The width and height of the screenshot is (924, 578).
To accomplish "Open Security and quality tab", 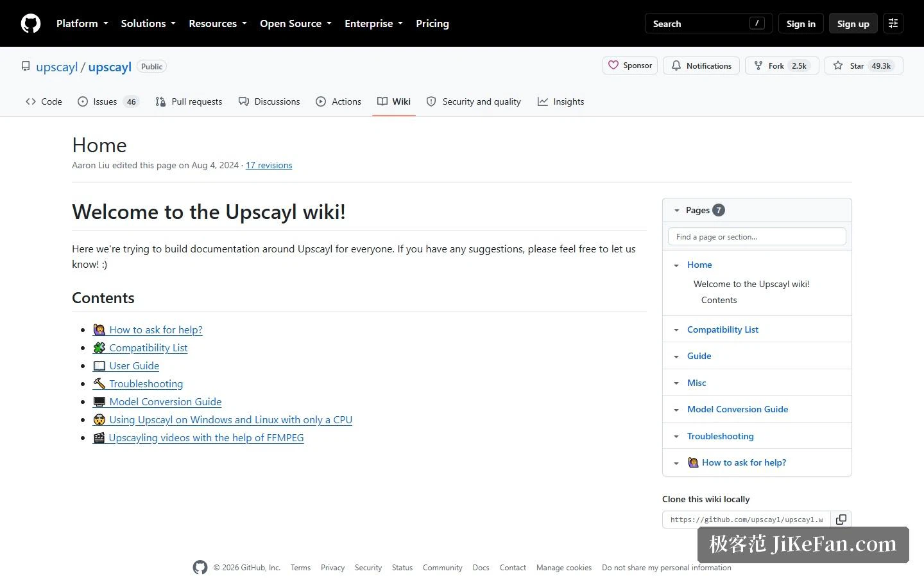I will coord(474,101).
